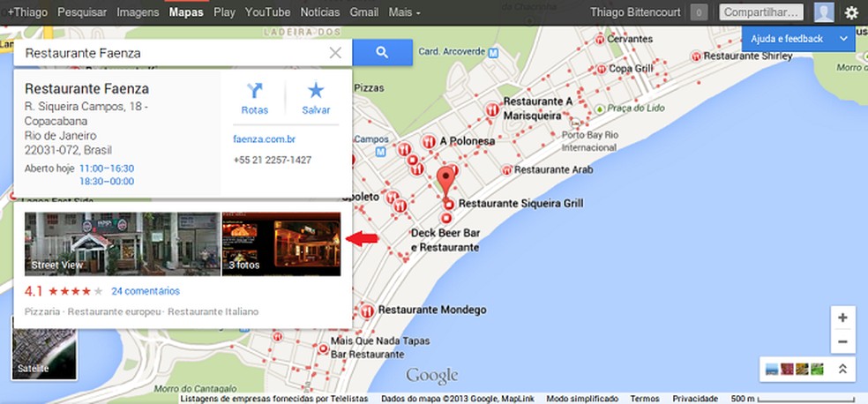Expand the imagery carousel with the double chevron

842,369
